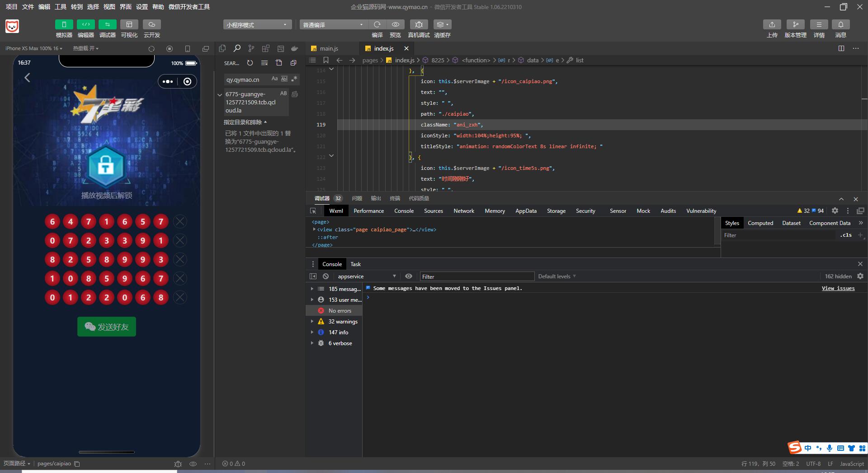Click the element inspector selector icon
Viewport: 868px width, 473px height.
pyautogui.click(x=313, y=211)
